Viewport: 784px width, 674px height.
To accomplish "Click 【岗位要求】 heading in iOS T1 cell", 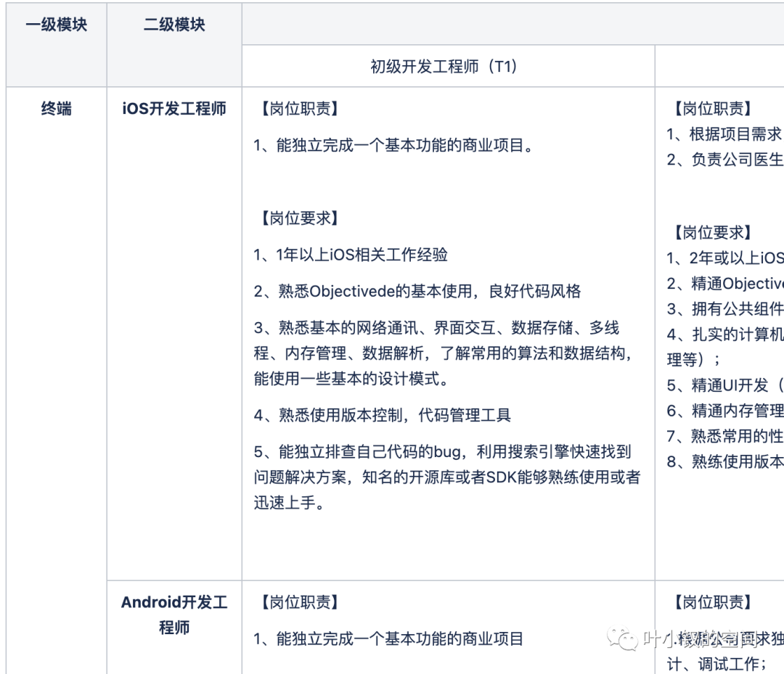I will [x=300, y=218].
